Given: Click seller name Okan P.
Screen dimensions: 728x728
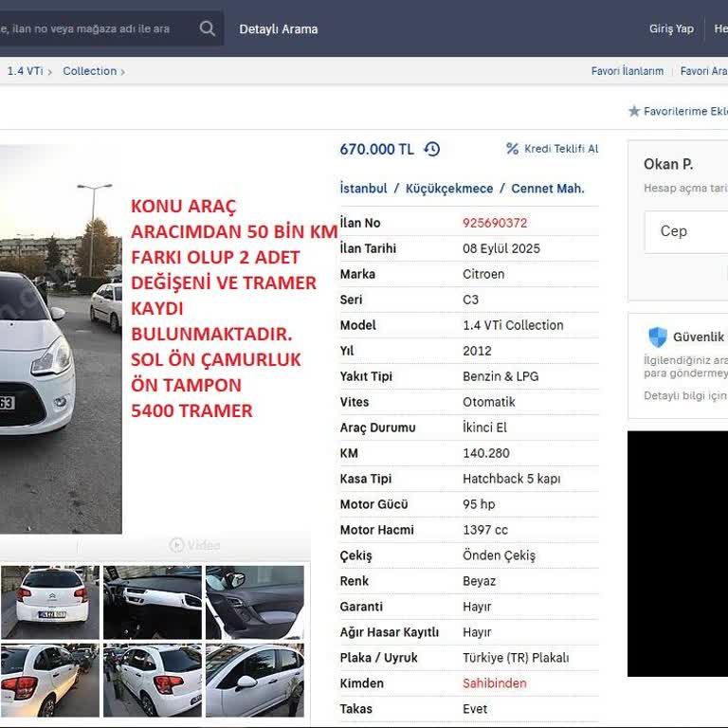Looking at the screenshot, I should (x=668, y=164).
